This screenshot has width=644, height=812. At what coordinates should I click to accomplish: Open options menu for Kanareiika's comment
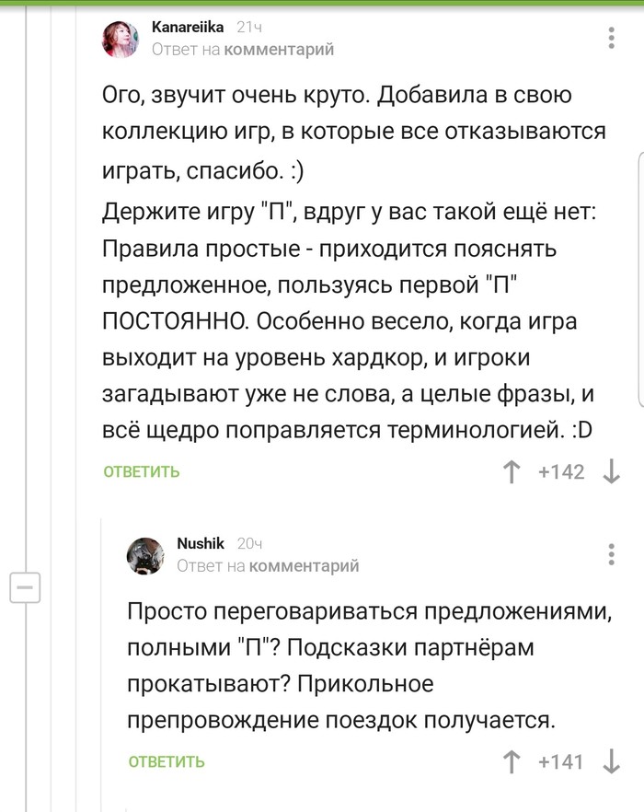[x=613, y=39]
